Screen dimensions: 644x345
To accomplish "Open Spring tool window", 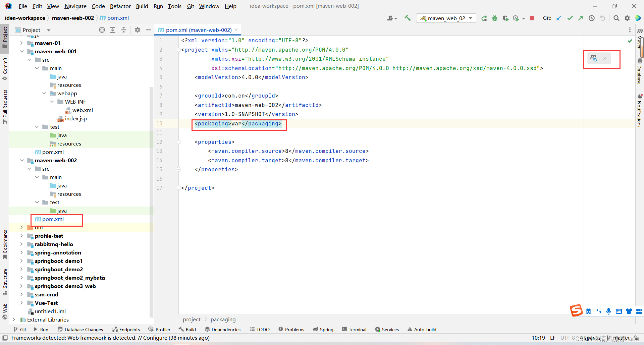I will click(x=323, y=329).
